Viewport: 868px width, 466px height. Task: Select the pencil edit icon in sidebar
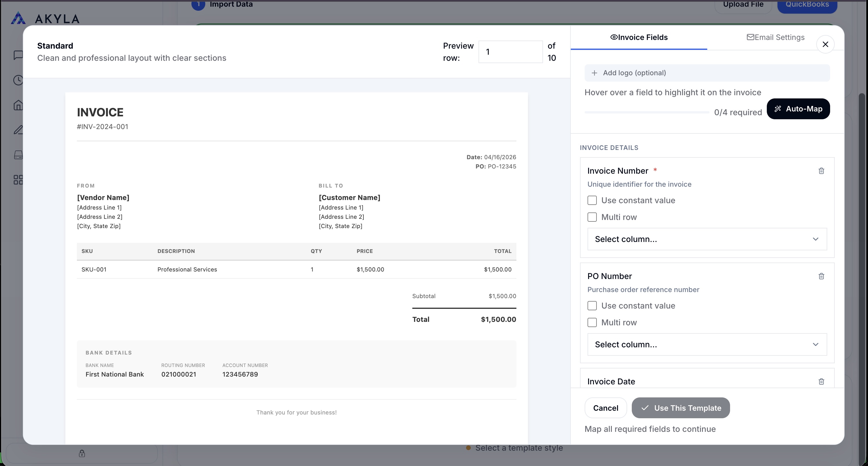18,130
